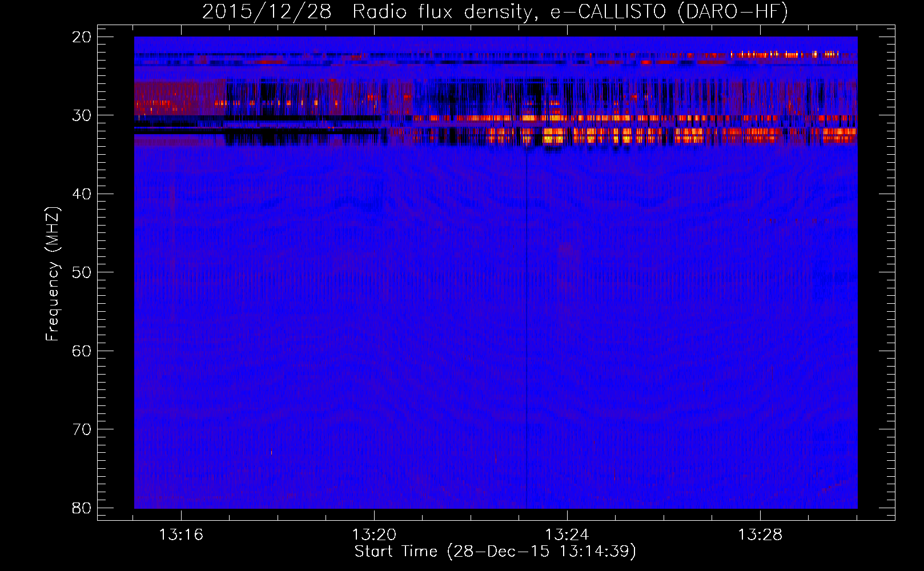Click the 13:24 time tick label
This screenshot has height=571, width=924.
(567, 535)
